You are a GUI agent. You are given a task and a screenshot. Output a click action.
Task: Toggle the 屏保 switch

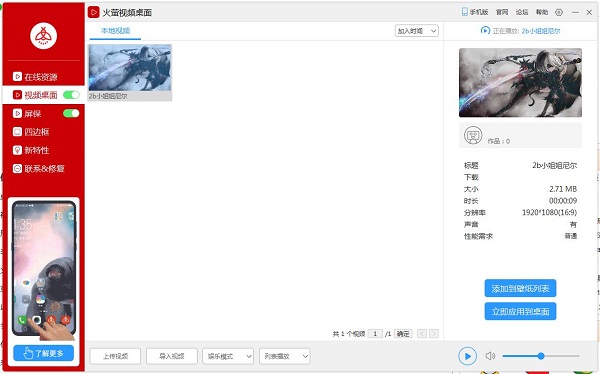click(71, 113)
